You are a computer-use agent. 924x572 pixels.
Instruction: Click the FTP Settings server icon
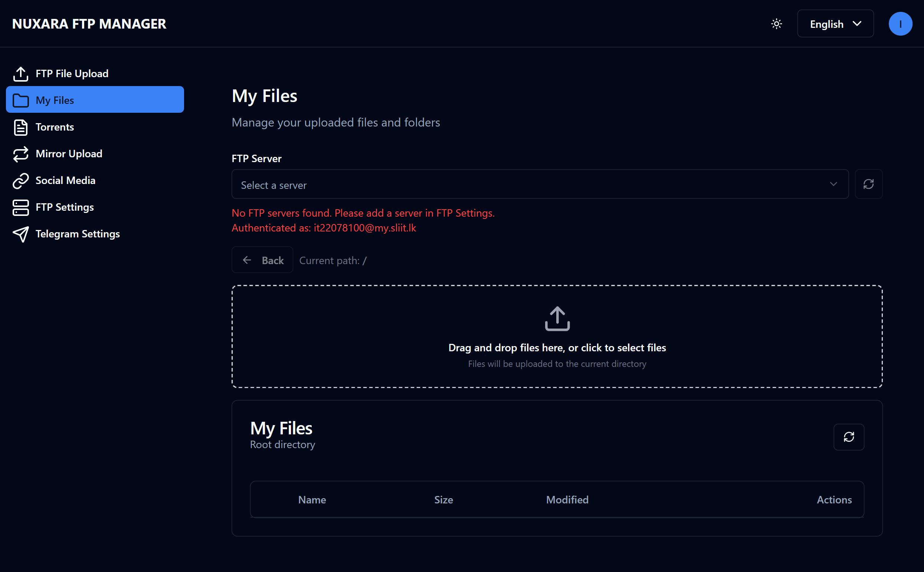[x=21, y=207]
